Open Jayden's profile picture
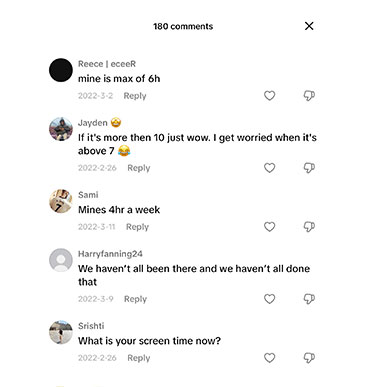This screenshot has height=387, width=366. click(61, 129)
